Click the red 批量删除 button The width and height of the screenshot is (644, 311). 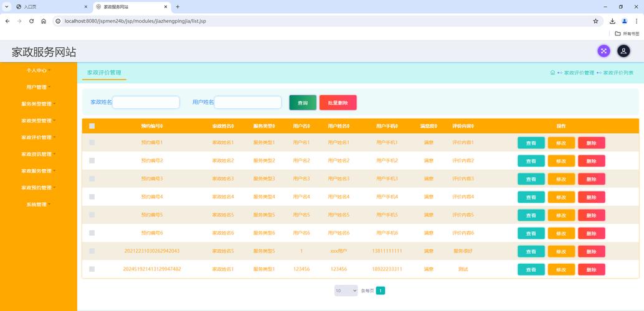click(338, 103)
